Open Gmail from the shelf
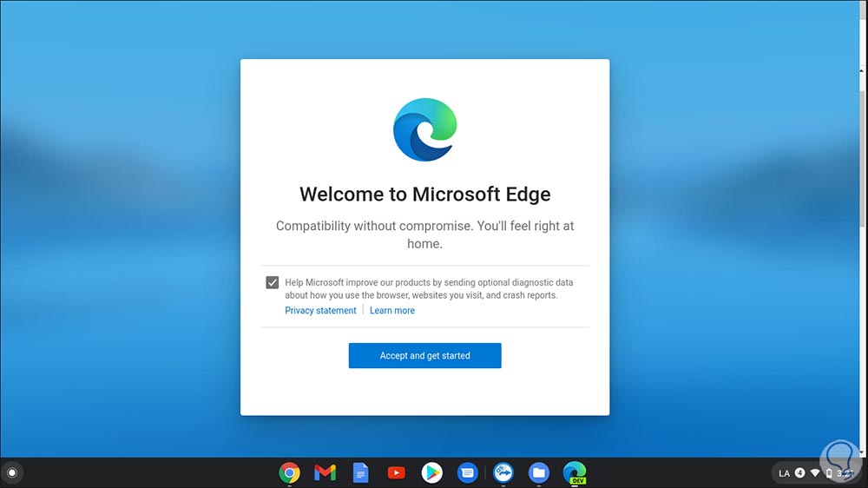 (325, 472)
